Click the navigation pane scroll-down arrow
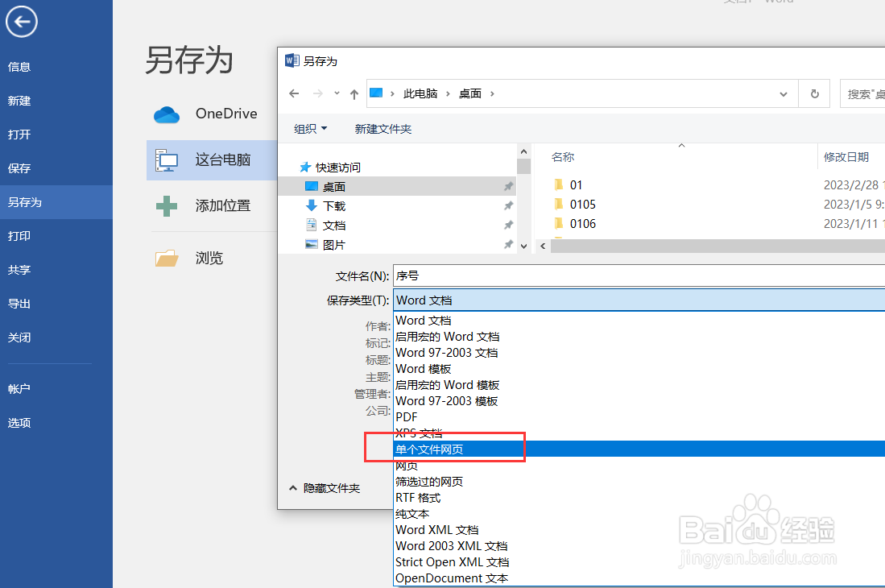The width and height of the screenshot is (885, 588). point(523,246)
